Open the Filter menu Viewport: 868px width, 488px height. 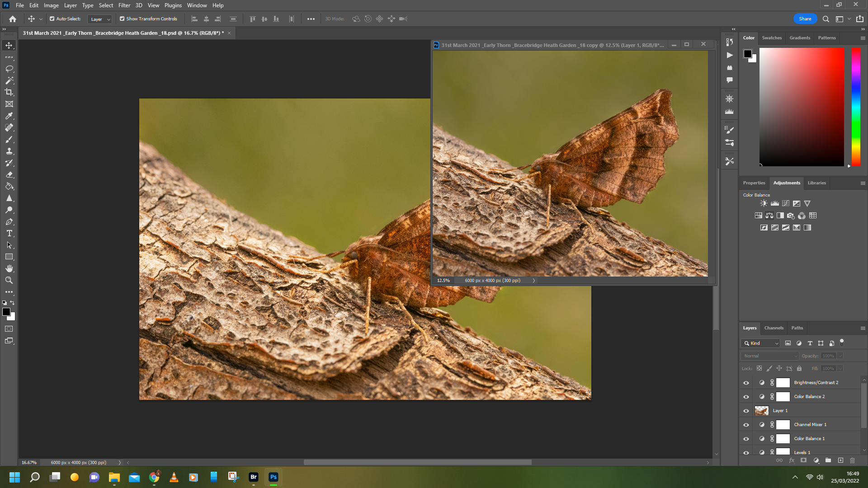point(124,5)
